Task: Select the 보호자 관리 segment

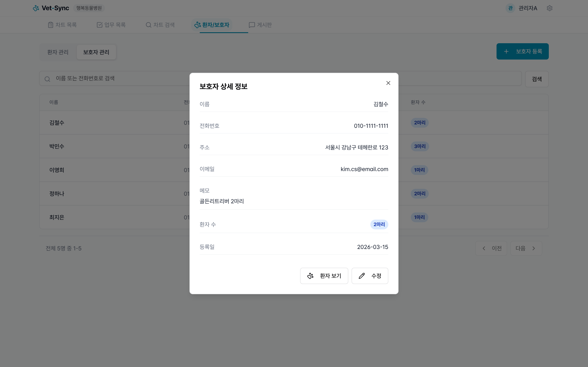Action: tap(96, 52)
